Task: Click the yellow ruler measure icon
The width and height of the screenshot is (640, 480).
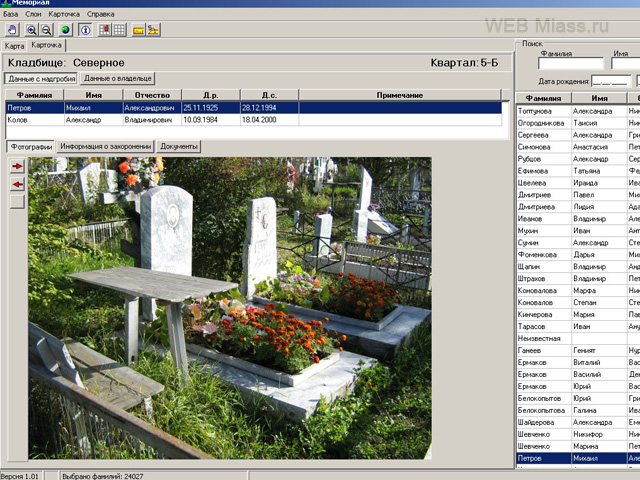Action: click(x=139, y=30)
